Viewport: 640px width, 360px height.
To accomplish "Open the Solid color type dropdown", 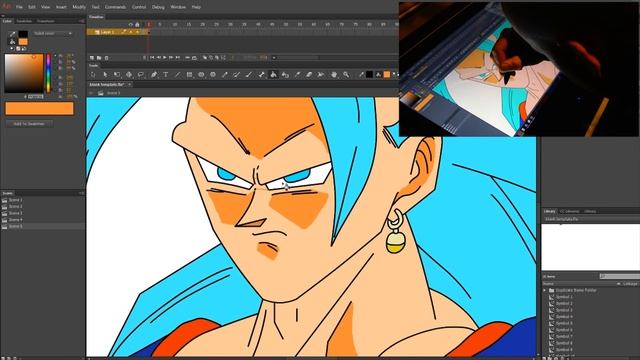I will [53, 33].
